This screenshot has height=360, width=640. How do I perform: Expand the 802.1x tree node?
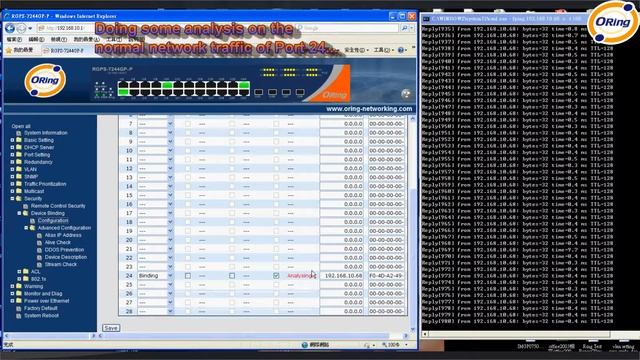pos(19,279)
